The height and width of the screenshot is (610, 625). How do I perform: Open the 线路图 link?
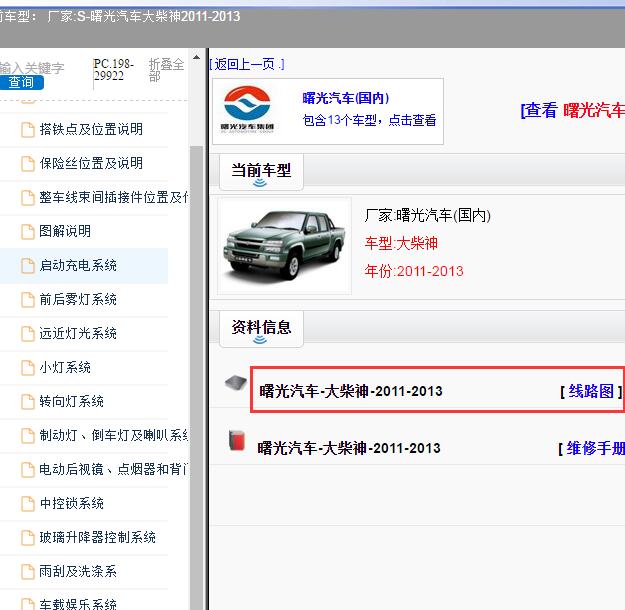[x=591, y=391]
